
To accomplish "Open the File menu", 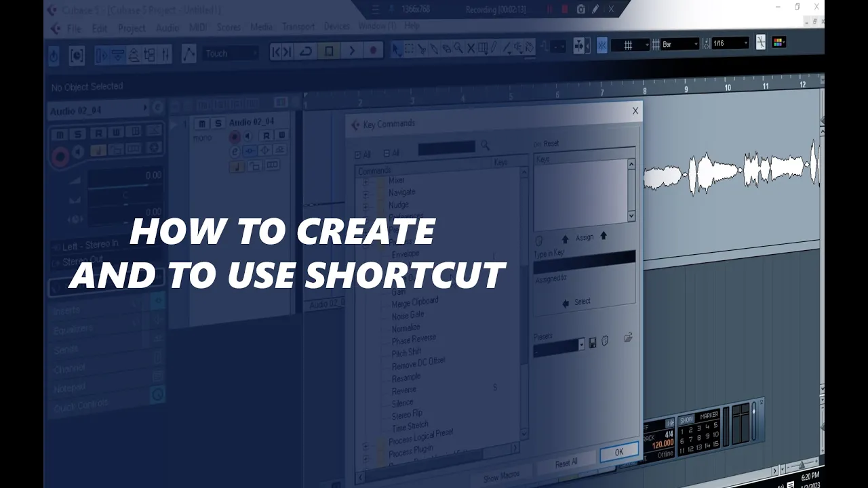I will point(74,28).
